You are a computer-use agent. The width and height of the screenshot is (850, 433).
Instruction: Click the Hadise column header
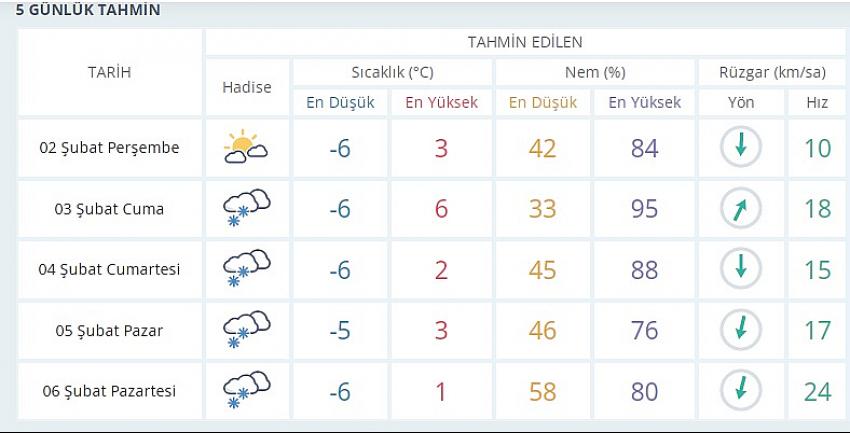click(x=247, y=87)
